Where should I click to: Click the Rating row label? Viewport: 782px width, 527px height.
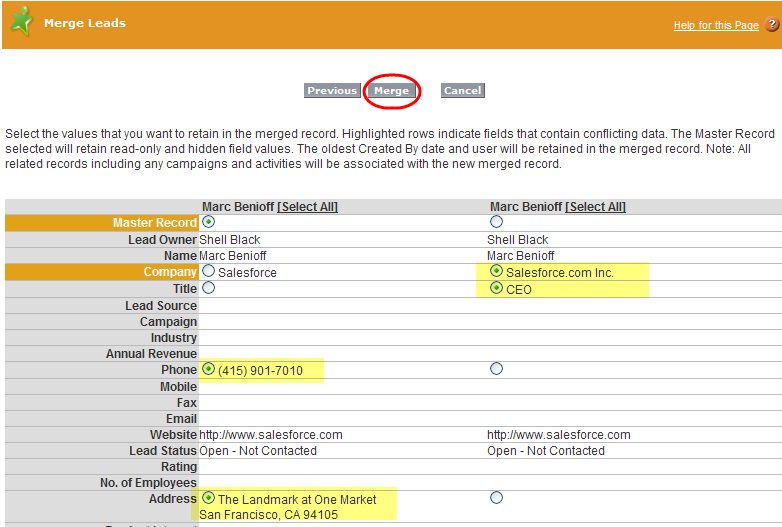point(179,467)
